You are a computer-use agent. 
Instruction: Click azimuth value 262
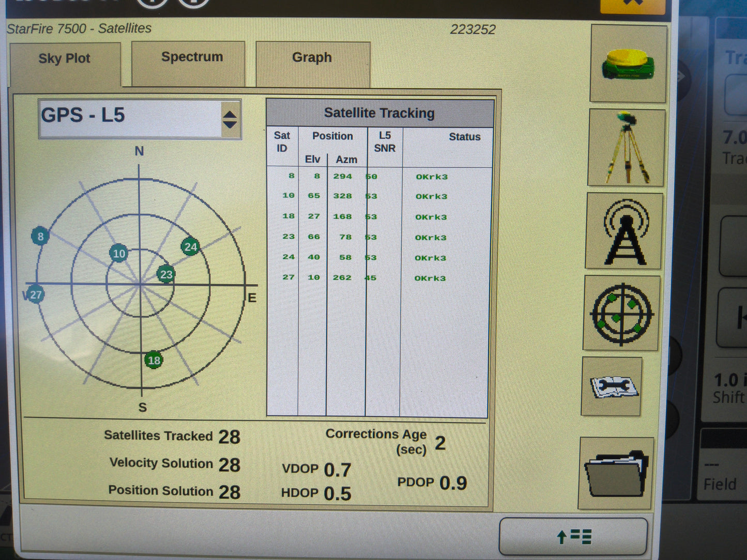pos(342,277)
